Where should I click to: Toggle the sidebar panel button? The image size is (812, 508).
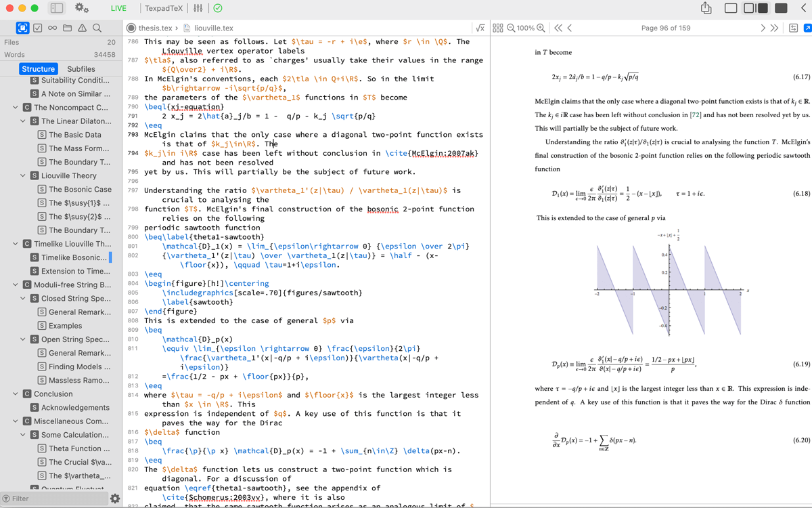(x=57, y=8)
